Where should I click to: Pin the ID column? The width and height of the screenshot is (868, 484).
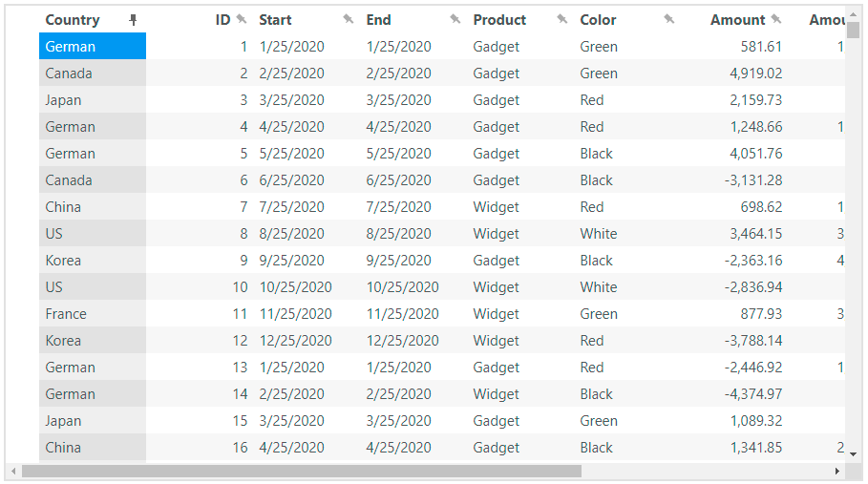coord(242,20)
